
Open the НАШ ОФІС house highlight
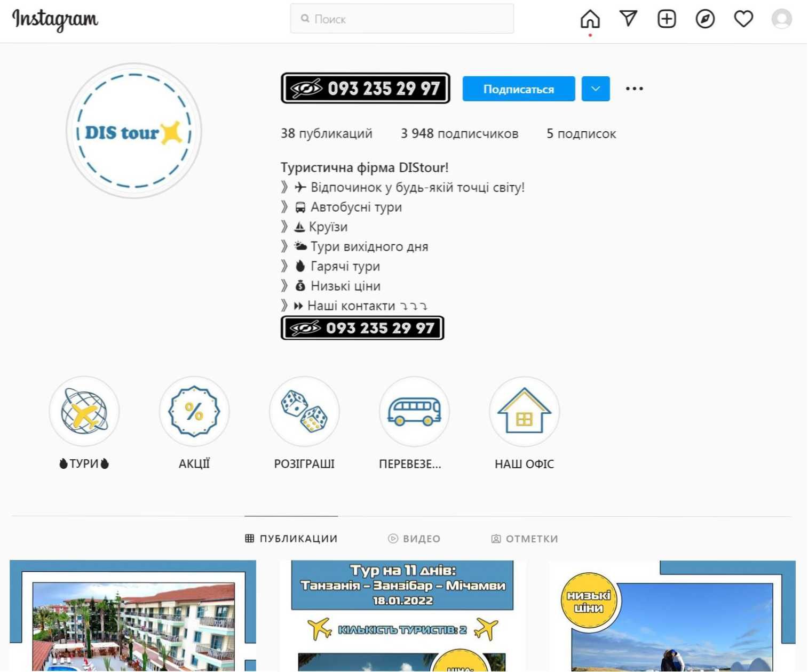524,411
